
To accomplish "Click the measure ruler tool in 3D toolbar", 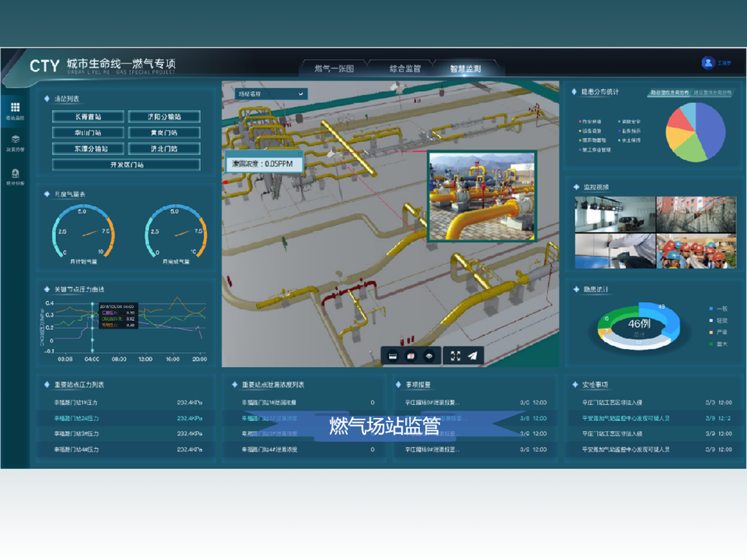I will [x=393, y=356].
